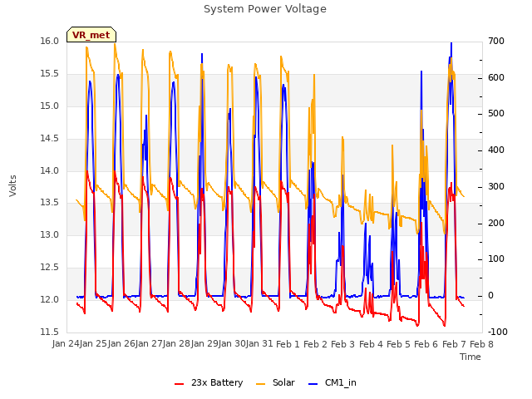Click the 12.5 left axis value
The width and height of the screenshot is (532, 399).
click(50, 268)
